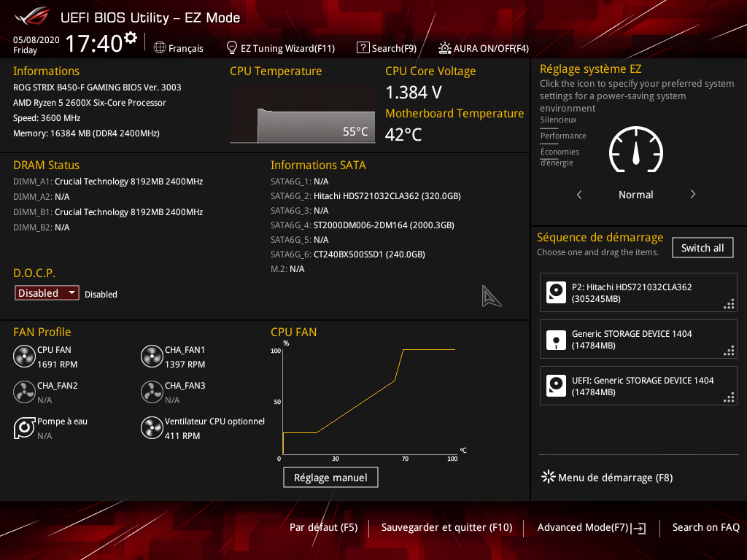Open Menu de démarrage (F8)
The width and height of the screenshot is (747, 560).
click(x=608, y=477)
